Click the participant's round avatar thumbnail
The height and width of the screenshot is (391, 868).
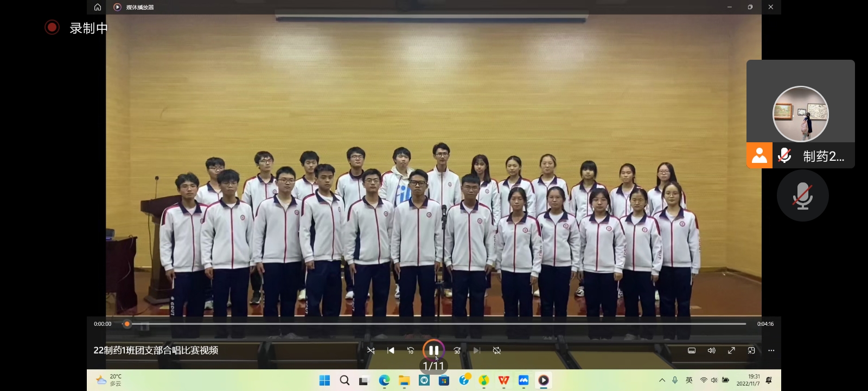800,114
